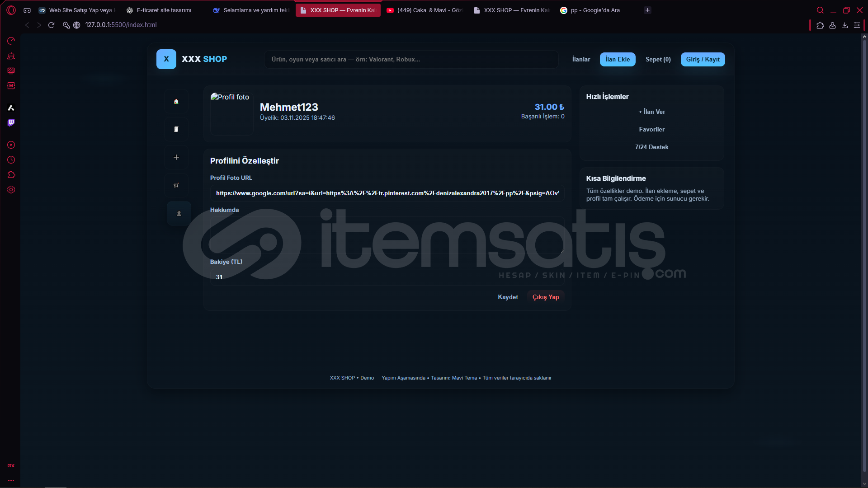Click the browser reload button
868x488 pixels.
[x=51, y=25]
